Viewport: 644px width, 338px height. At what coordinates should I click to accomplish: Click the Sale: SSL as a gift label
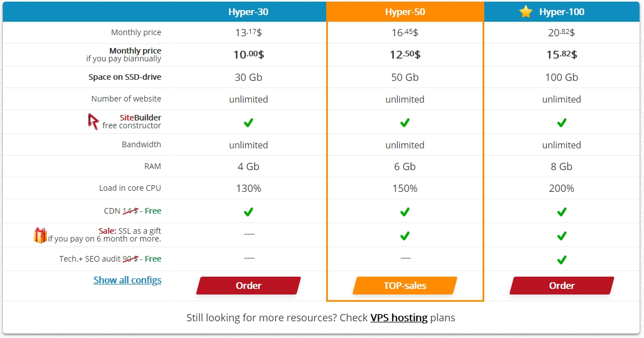(x=104, y=235)
